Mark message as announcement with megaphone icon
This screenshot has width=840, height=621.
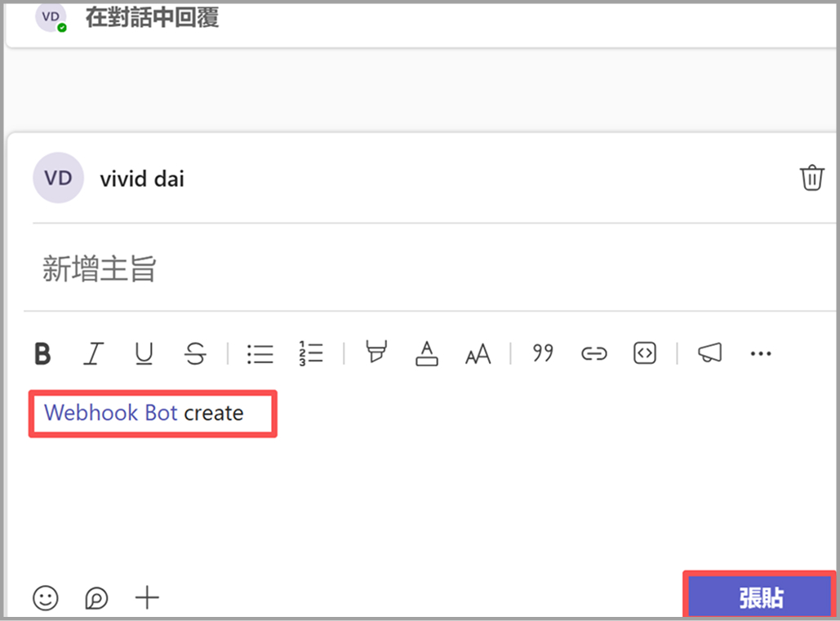[709, 353]
